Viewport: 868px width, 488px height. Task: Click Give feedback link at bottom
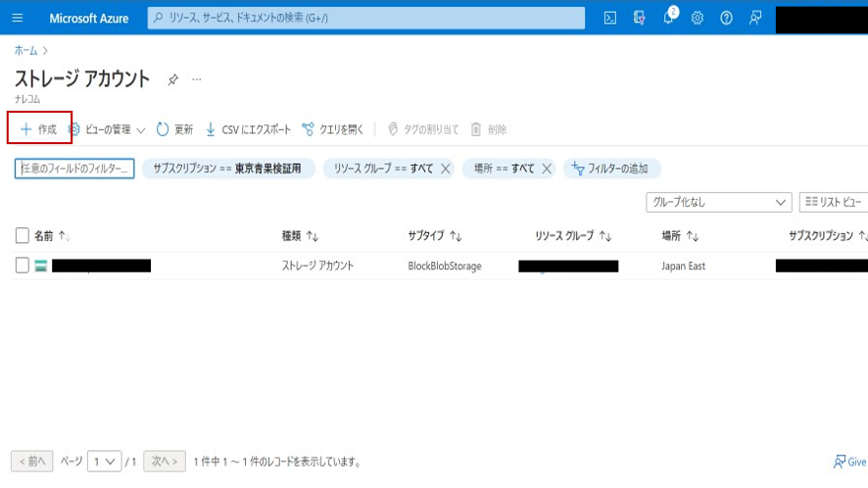[x=849, y=462]
